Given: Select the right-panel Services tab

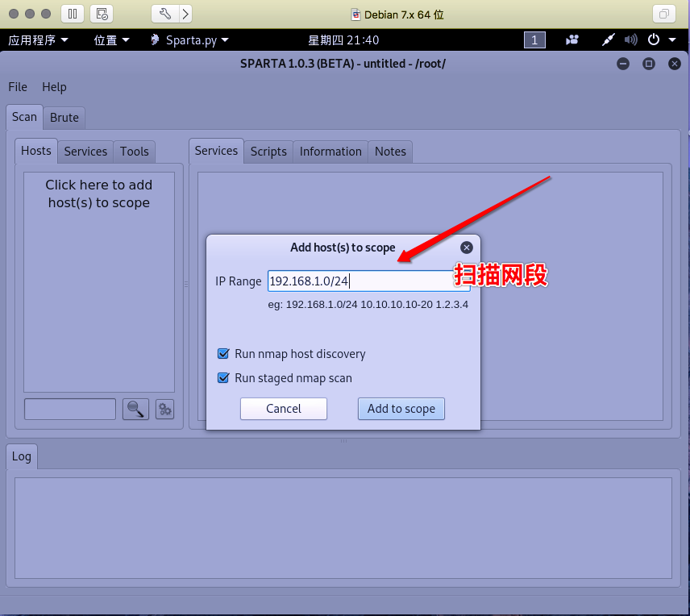Looking at the screenshot, I should click(216, 151).
